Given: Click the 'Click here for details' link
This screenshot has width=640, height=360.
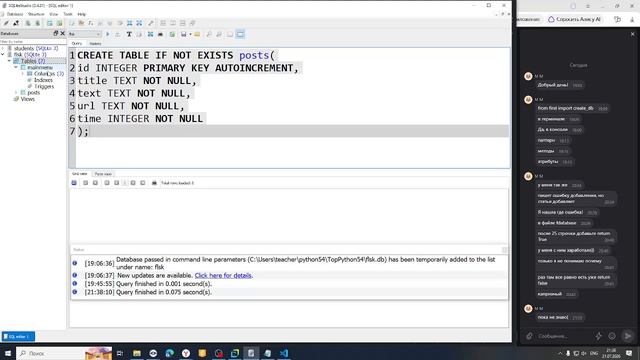Looking at the screenshot, I should pos(223,276).
